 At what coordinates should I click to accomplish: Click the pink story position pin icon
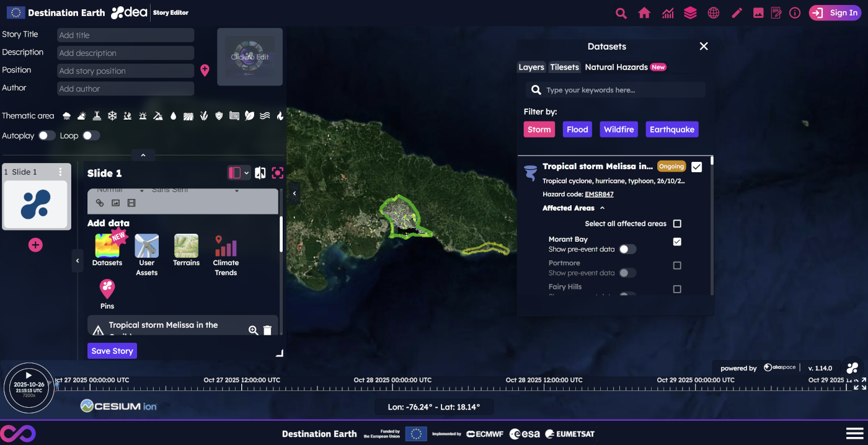205,71
